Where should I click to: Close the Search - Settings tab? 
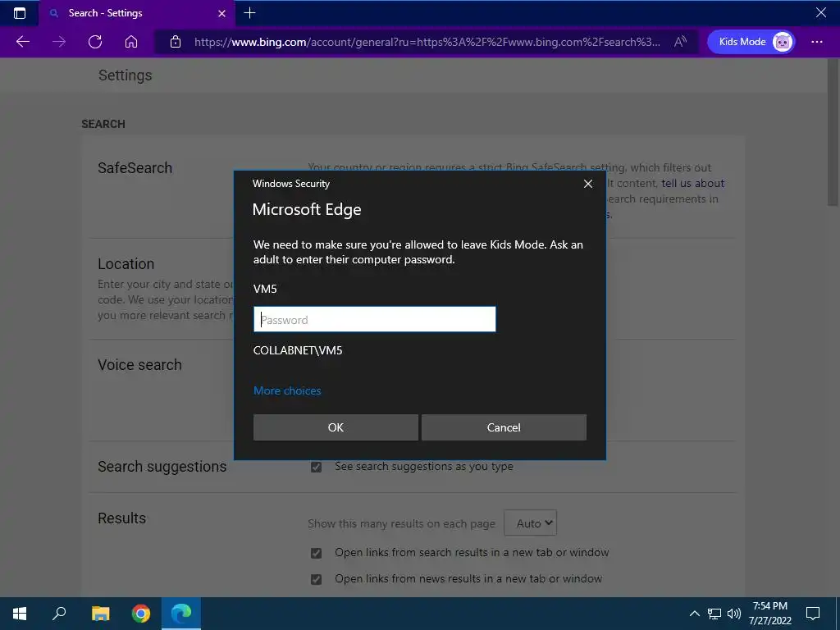coord(221,13)
